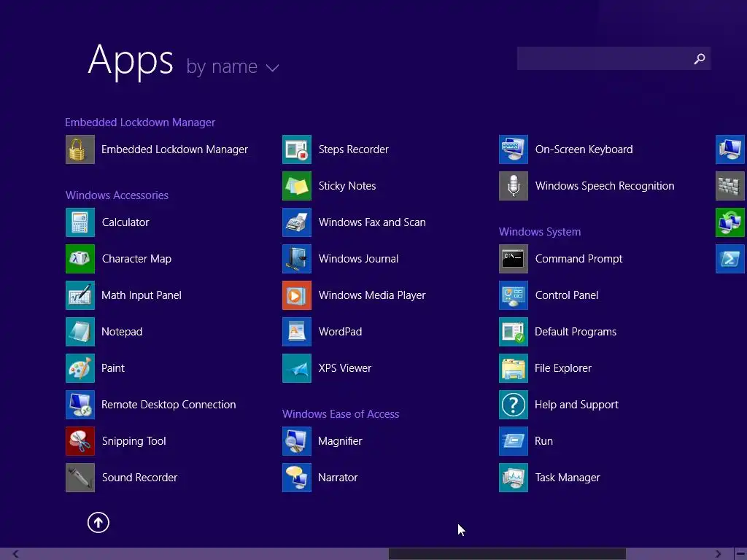This screenshot has width=747, height=560.
Task: Open the Character Map icon
Action: pyautogui.click(x=80, y=259)
